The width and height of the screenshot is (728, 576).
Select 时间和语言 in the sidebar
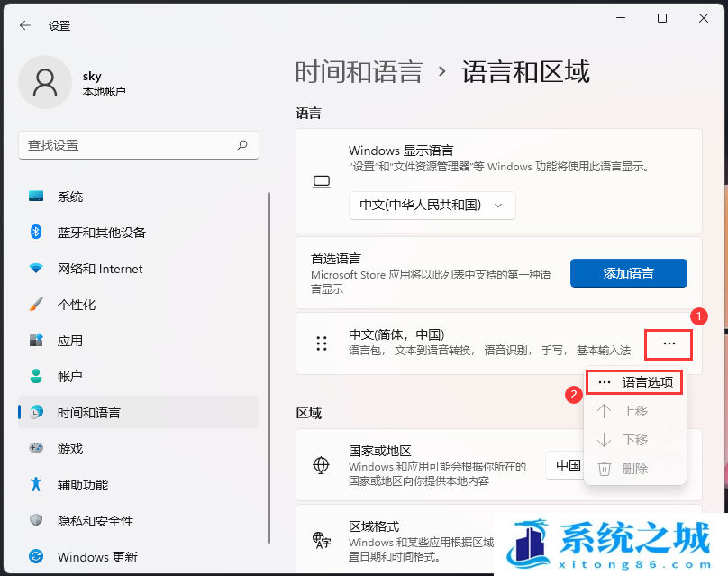(139, 412)
